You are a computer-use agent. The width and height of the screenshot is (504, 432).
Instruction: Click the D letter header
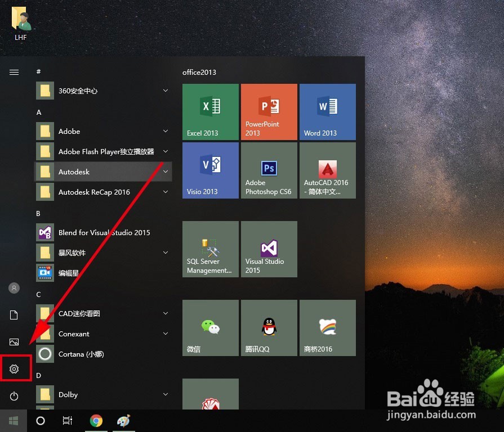(38, 376)
